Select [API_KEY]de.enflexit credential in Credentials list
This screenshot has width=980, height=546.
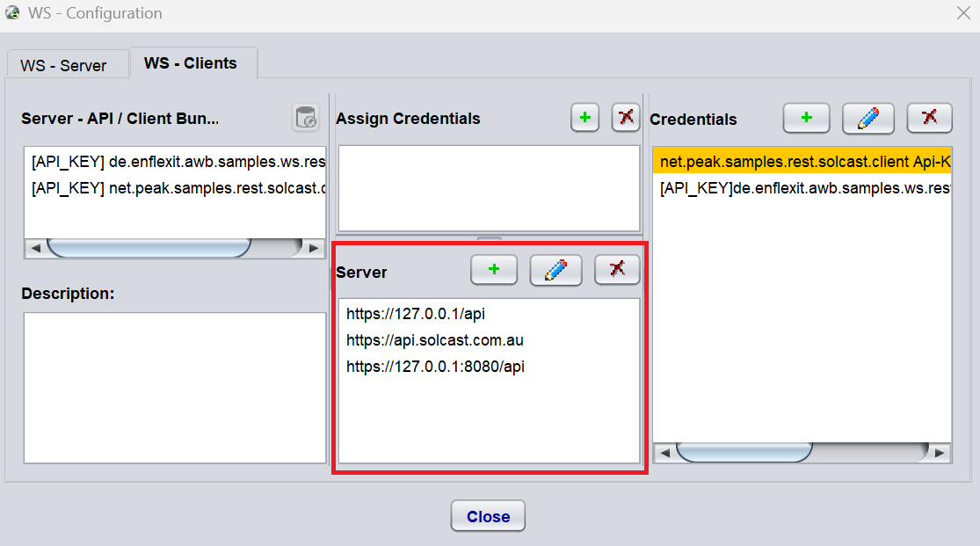click(802, 188)
